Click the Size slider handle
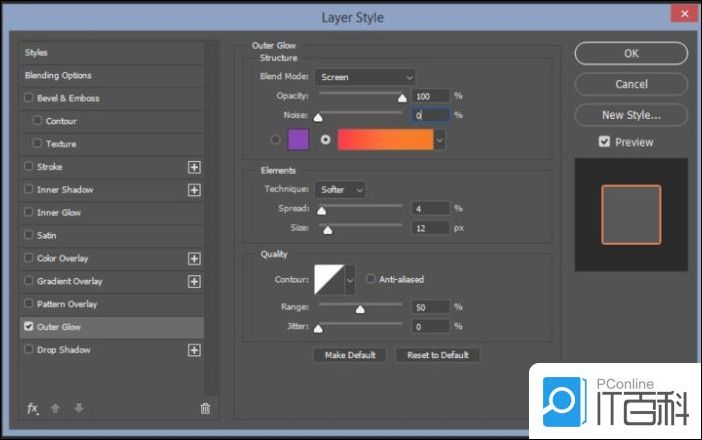The width and height of the screenshot is (702, 440). point(328,231)
